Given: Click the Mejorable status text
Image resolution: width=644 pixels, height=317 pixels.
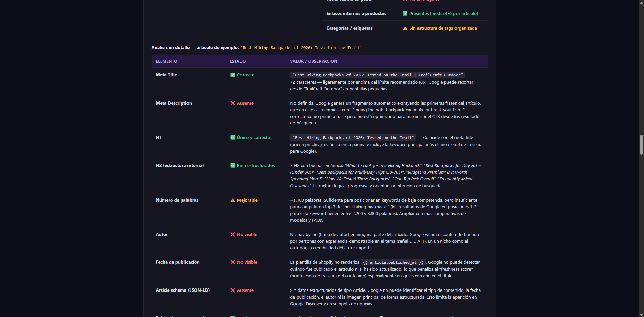Looking at the screenshot, I should [x=247, y=200].
